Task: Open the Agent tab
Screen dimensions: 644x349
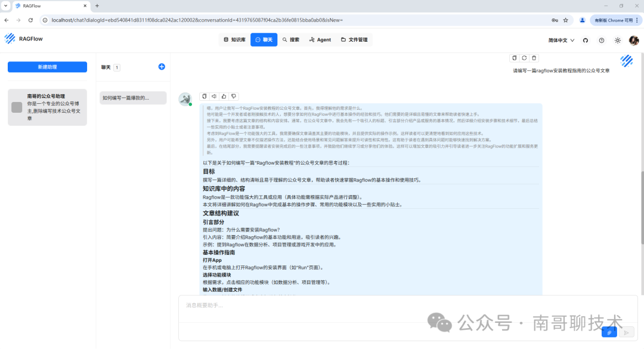Action: pyautogui.click(x=320, y=40)
